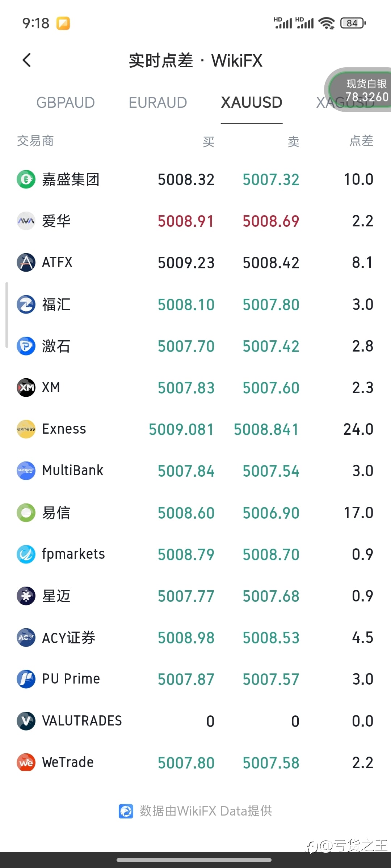391x868 pixels.
Task: Tap the WikiFX Data logo icon
Action: [x=126, y=811]
